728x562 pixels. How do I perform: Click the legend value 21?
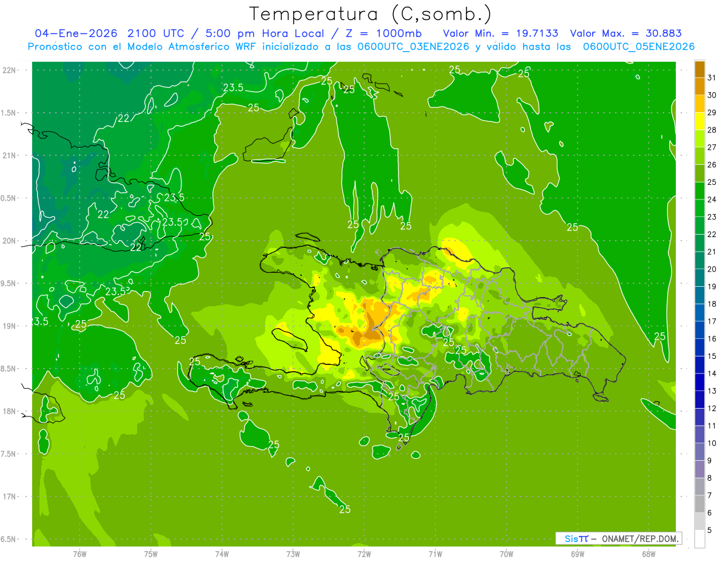[712, 252]
